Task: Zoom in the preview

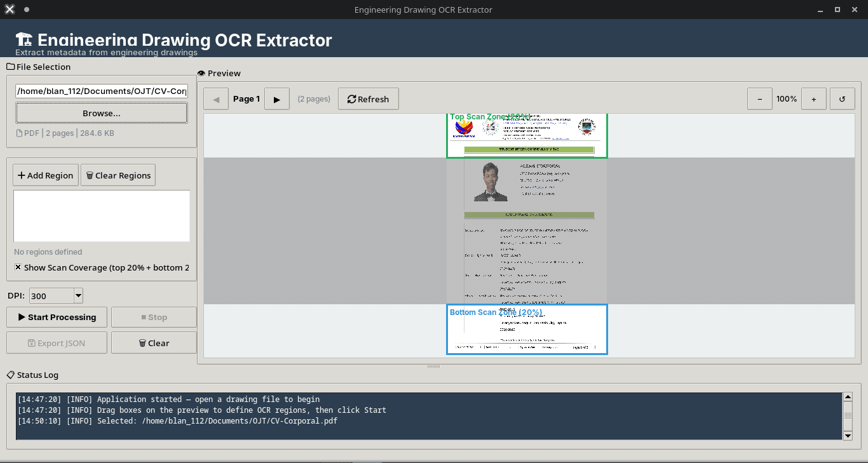Action: pyautogui.click(x=813, y=99)
